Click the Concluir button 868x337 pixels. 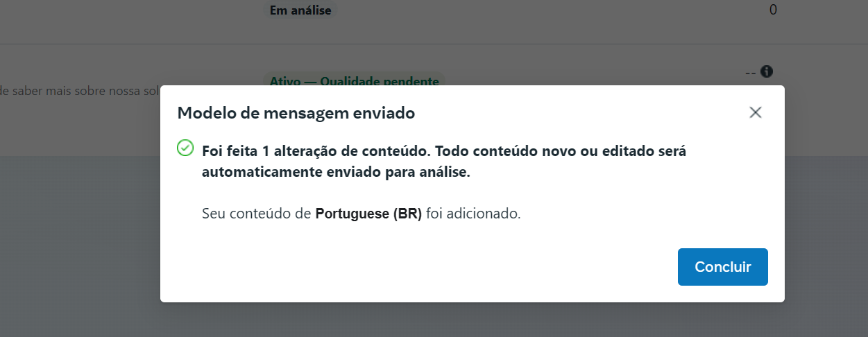(x=722, y=267)
